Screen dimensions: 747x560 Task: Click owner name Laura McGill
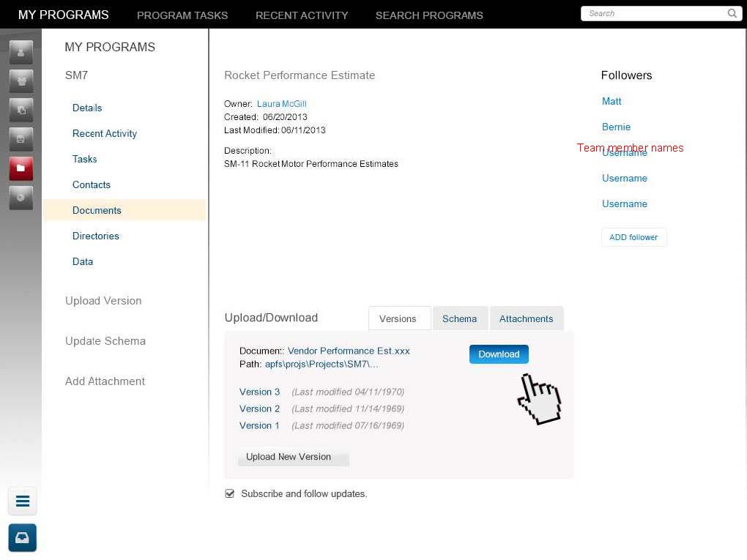coord(281,104)
